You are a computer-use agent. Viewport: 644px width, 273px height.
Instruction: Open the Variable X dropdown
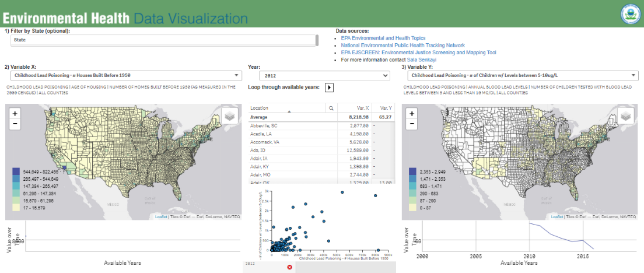click(124, 75)
